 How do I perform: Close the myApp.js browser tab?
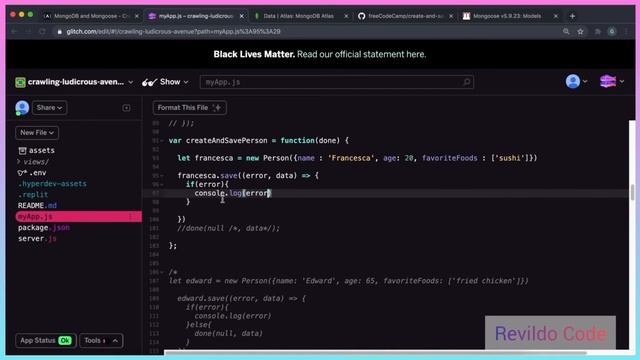tap(242, 16)
